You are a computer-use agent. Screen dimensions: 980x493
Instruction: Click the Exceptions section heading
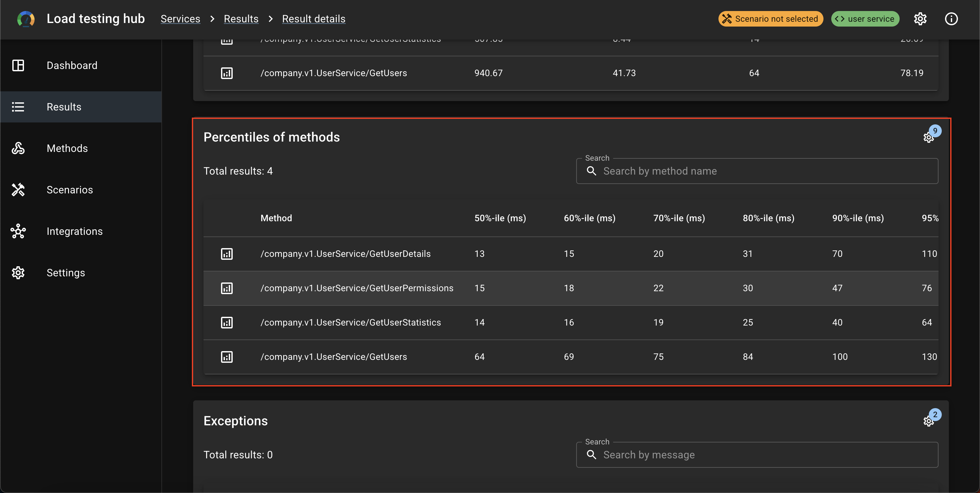[x=236, y=421]
